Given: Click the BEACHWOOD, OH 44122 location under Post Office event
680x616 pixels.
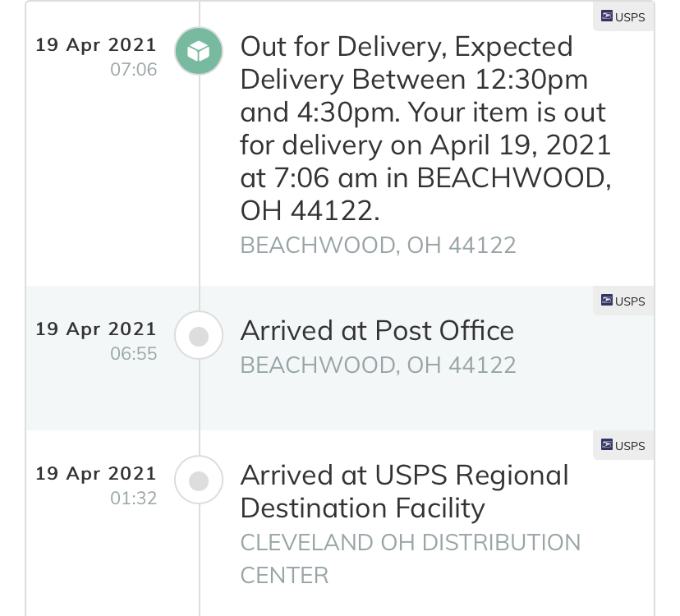Looking at the screenshot, I should (378, 365).
